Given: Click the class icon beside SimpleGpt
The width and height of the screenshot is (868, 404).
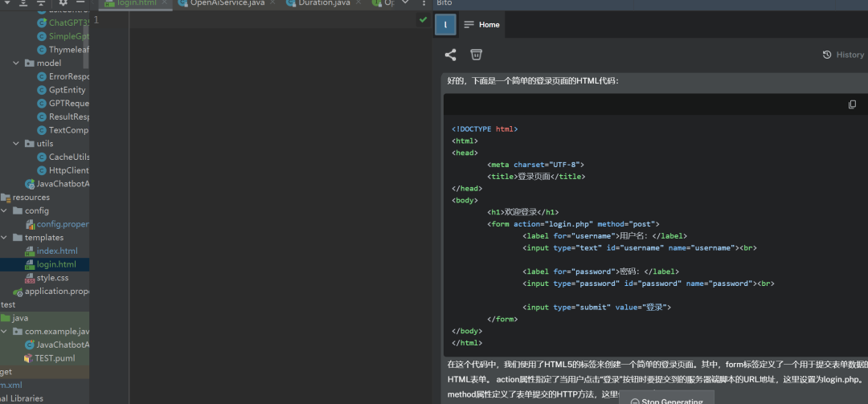Looking at the screenshot, I should click(42, 36).
